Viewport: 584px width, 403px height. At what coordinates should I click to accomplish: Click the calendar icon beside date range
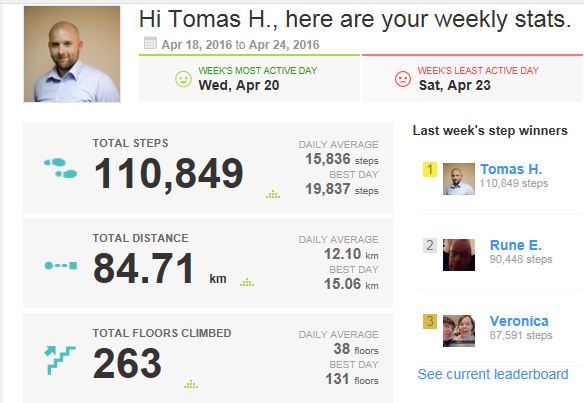(150, 43)
